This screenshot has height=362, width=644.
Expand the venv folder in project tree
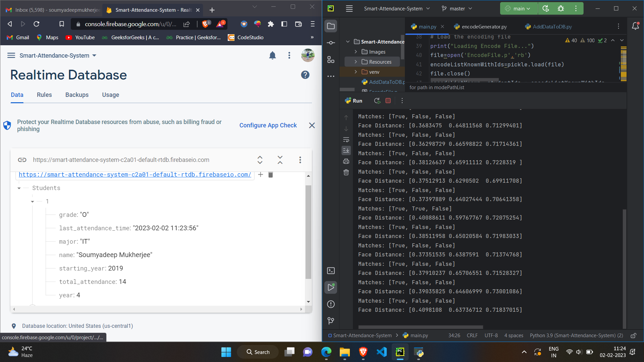(x=356, y=72)
